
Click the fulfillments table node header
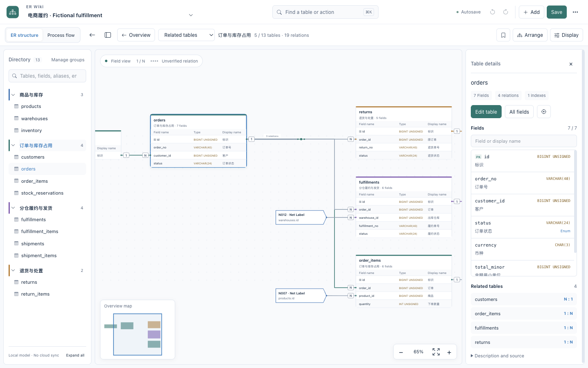(404, 185)
